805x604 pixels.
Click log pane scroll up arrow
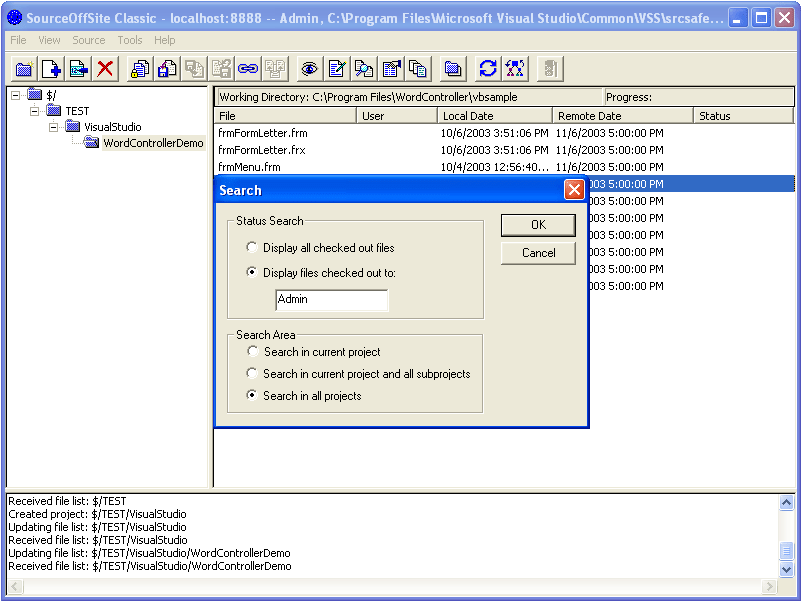786,502
